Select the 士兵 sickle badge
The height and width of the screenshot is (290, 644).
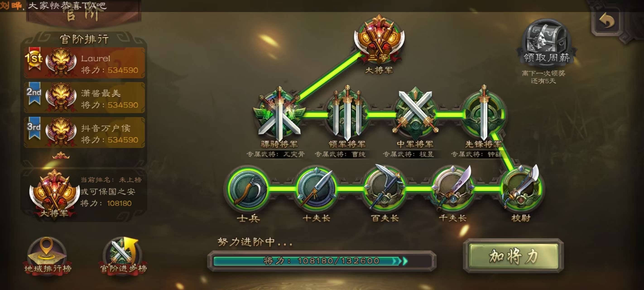point(248,189)
